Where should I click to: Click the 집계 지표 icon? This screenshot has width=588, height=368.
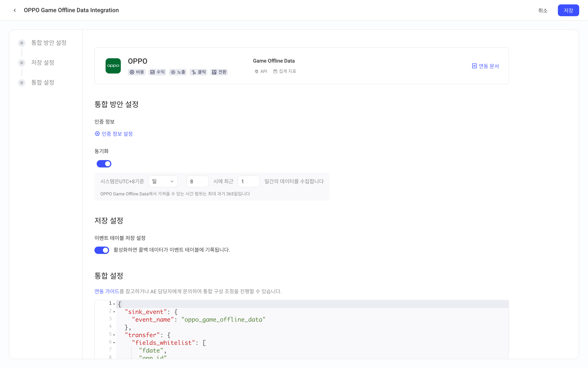coord(275,71)
